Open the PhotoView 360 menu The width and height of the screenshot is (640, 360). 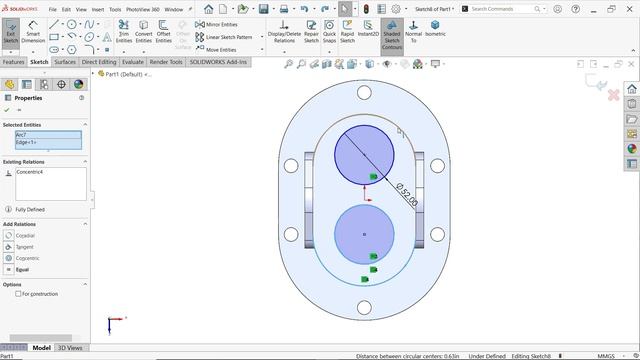[143, 9]
